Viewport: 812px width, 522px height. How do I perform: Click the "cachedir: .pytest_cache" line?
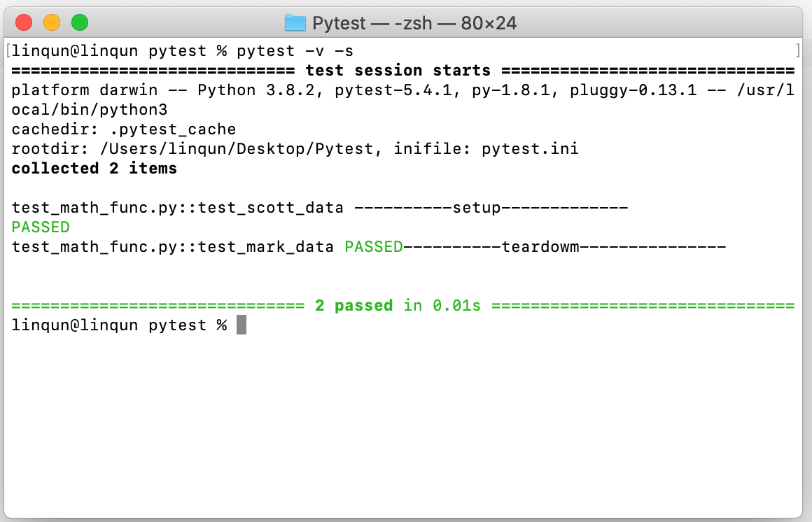(x=124, y=129)
